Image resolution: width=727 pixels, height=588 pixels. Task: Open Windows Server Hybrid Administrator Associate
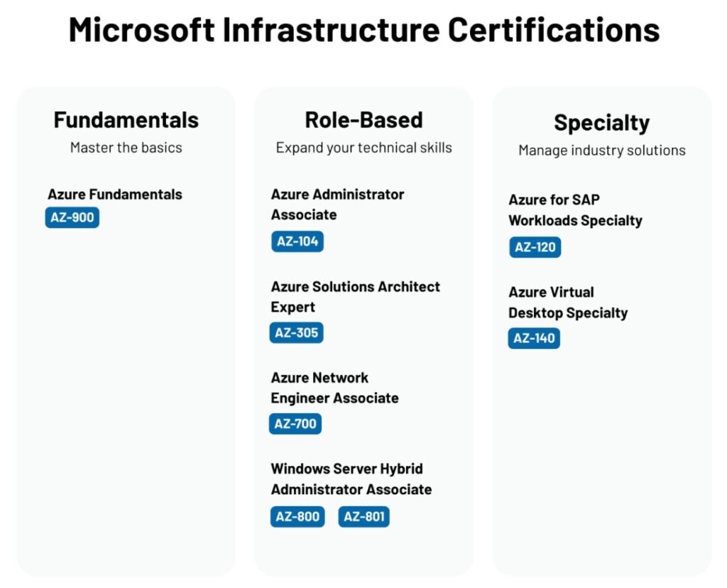click(351, 479)
